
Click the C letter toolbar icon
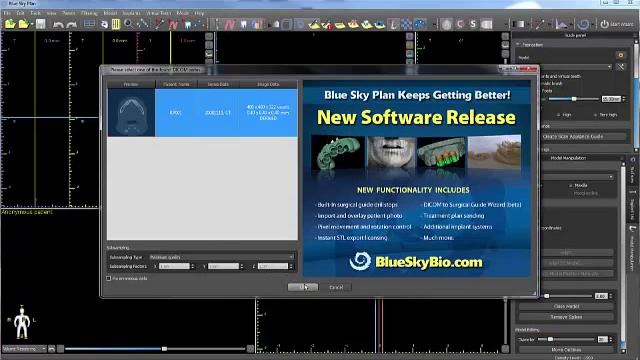click(460, 24)
